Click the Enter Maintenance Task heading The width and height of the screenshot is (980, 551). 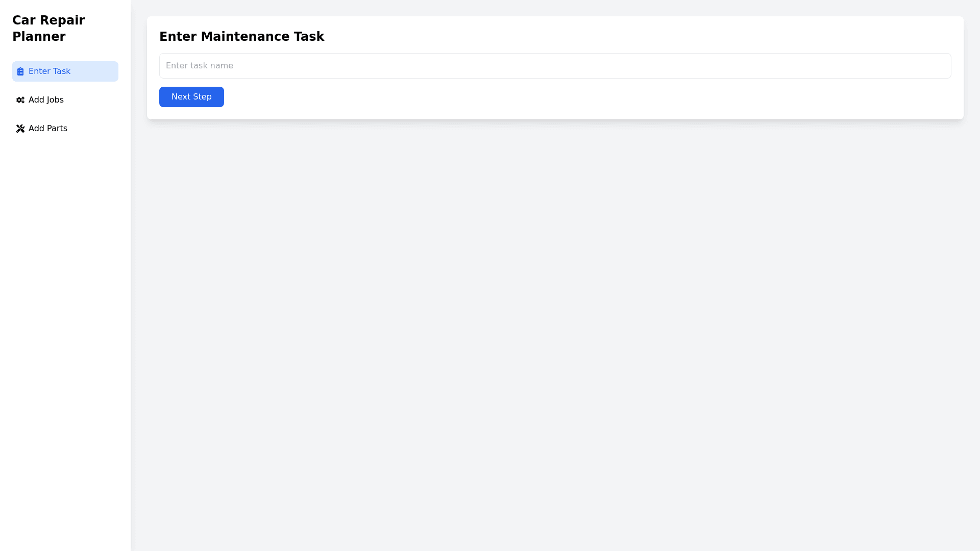(x=241, y=37)
